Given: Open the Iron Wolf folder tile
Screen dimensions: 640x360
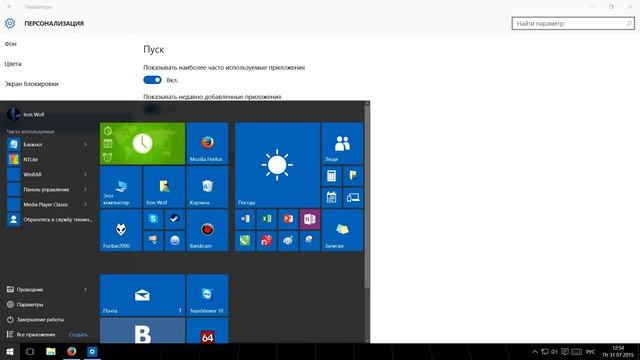Looking at the screenshot, I should coord(164,187).
